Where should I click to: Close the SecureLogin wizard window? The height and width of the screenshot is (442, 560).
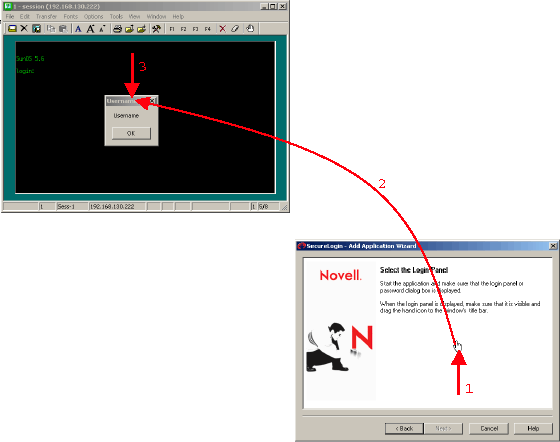tap(553, 246)
